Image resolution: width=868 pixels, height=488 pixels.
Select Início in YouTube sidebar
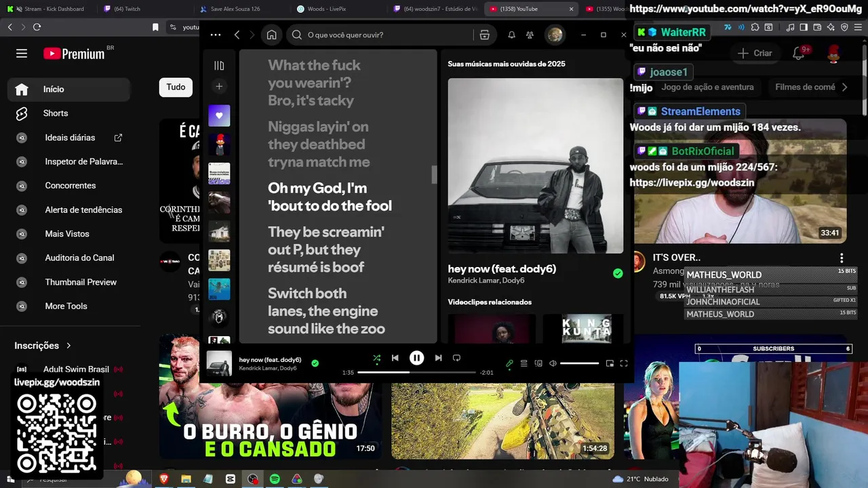click(x=68, y=89)
